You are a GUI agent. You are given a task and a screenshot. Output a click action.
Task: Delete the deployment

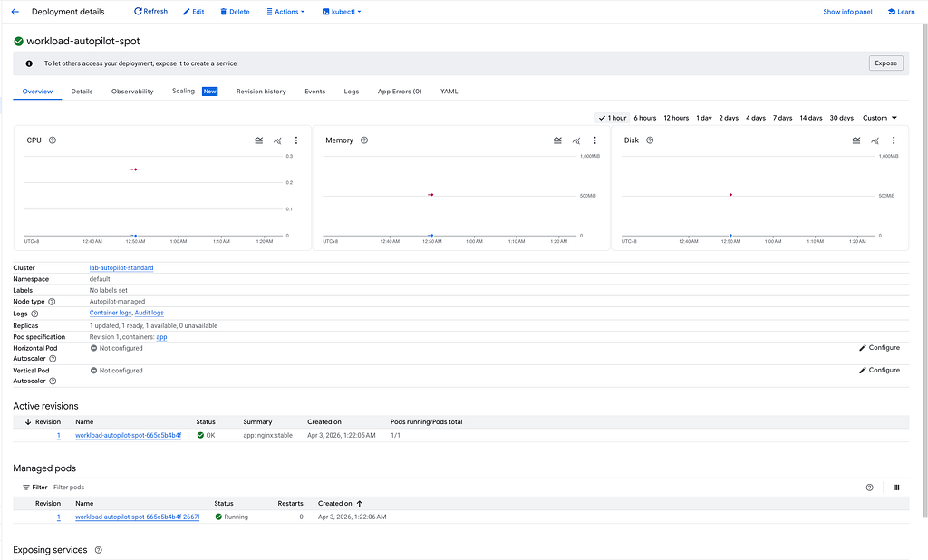tap(235, 12)
